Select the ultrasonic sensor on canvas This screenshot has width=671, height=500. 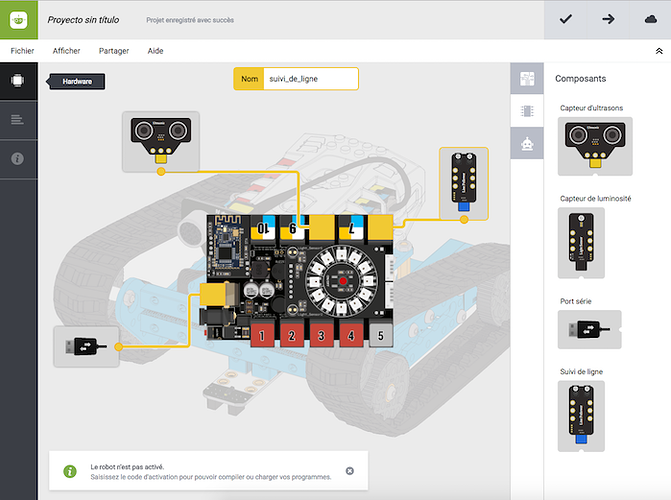(x=161, y=142)
